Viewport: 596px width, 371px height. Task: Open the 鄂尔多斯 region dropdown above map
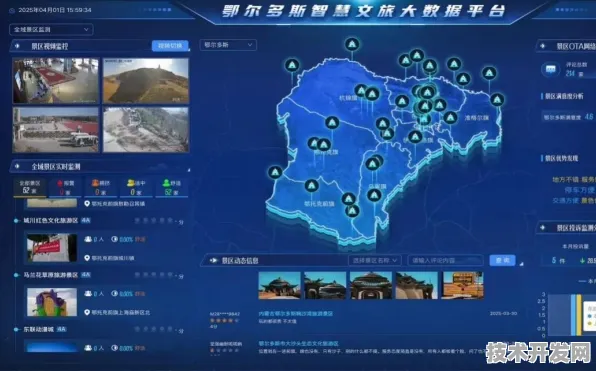(228, 45)
